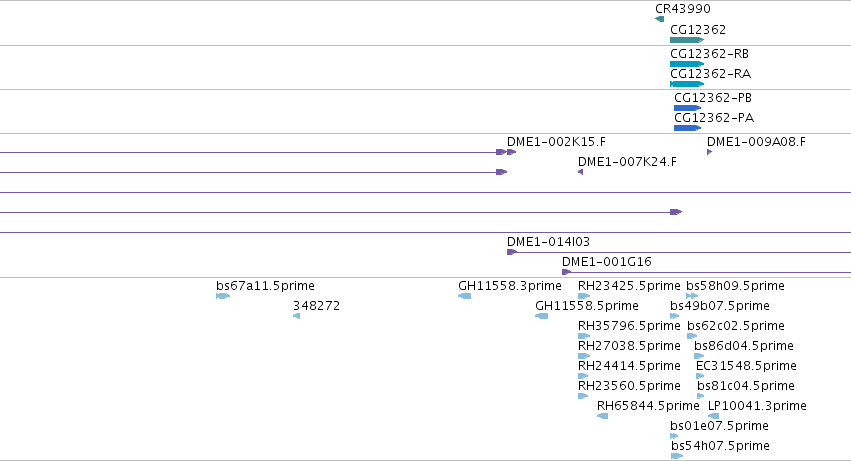Select the DME1-007K24.F arrow marker

click(x=581, y=172)
